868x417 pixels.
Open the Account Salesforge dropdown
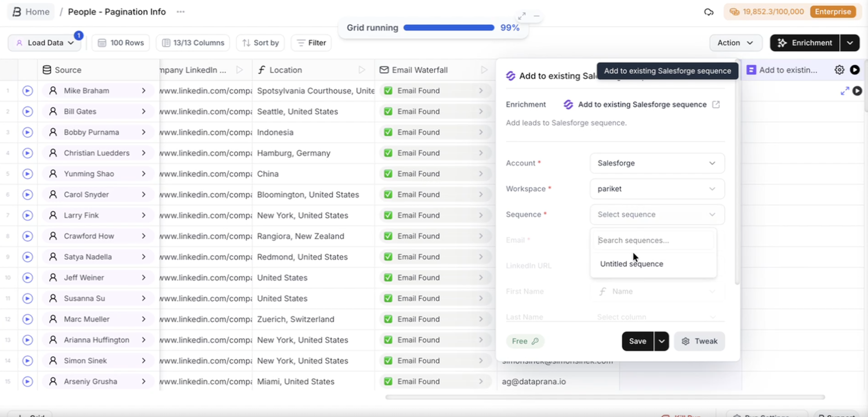point(657,163)
